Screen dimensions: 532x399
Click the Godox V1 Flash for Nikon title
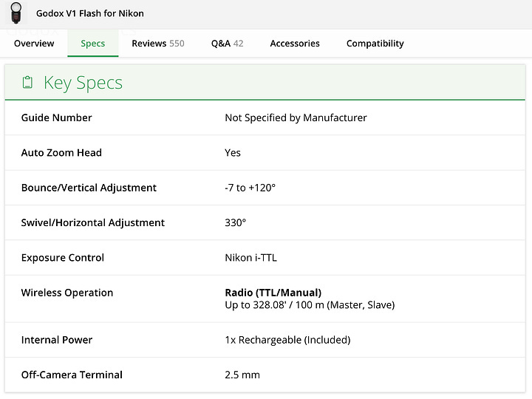click(90, 13)
